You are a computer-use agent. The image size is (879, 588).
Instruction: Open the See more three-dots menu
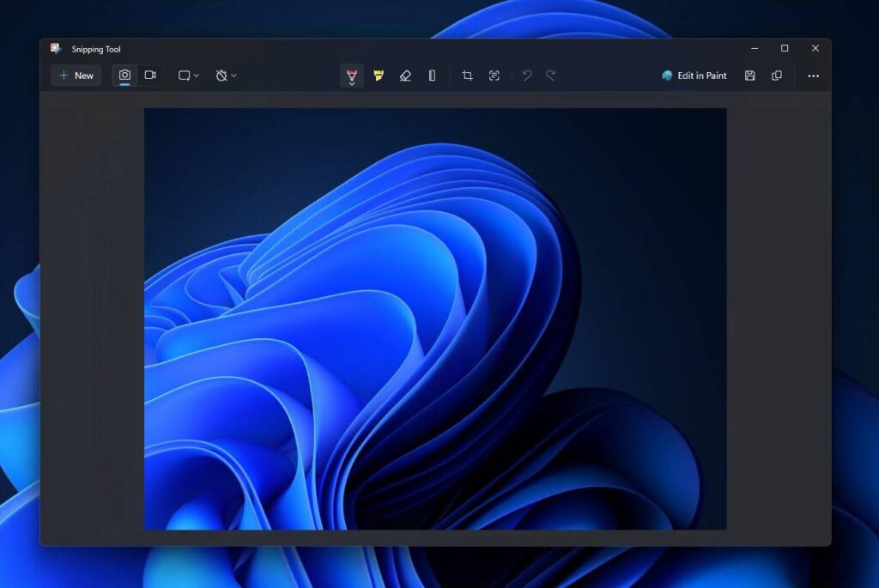pos(813,76)
